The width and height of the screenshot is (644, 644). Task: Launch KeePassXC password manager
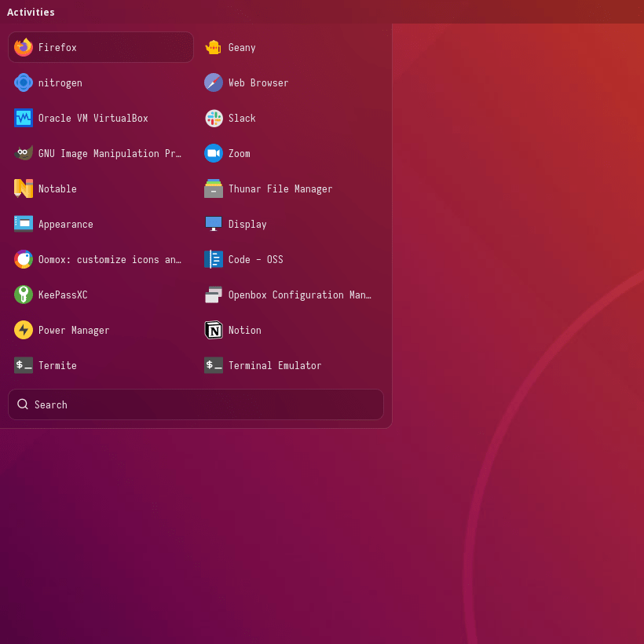coord(62,295)
